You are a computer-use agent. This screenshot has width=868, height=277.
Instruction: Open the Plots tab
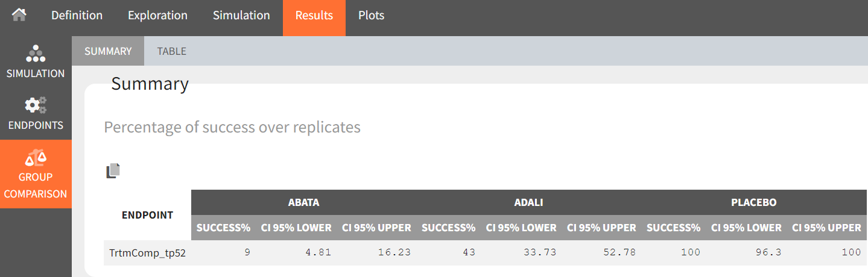tap(371, 15)
